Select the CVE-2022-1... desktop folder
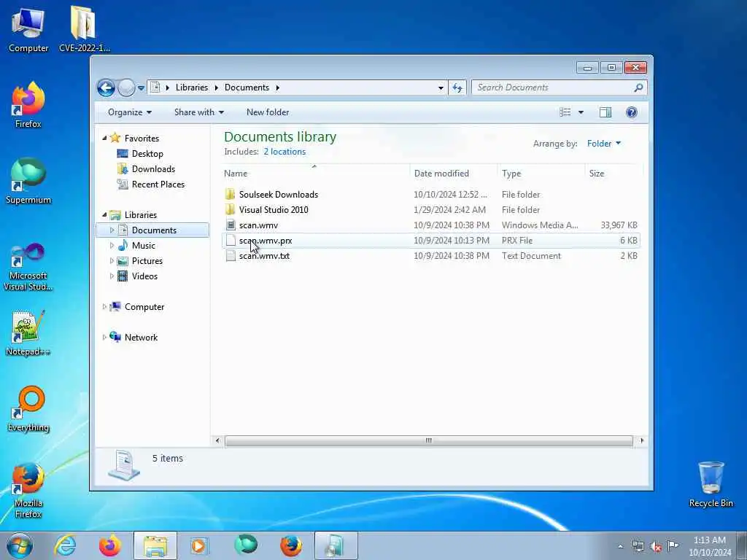Viewport: 747px width, 560px height. pos(85,29)
